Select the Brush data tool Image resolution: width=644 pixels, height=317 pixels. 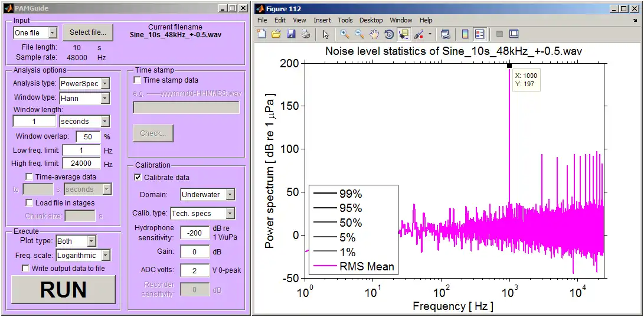(419, 34)
